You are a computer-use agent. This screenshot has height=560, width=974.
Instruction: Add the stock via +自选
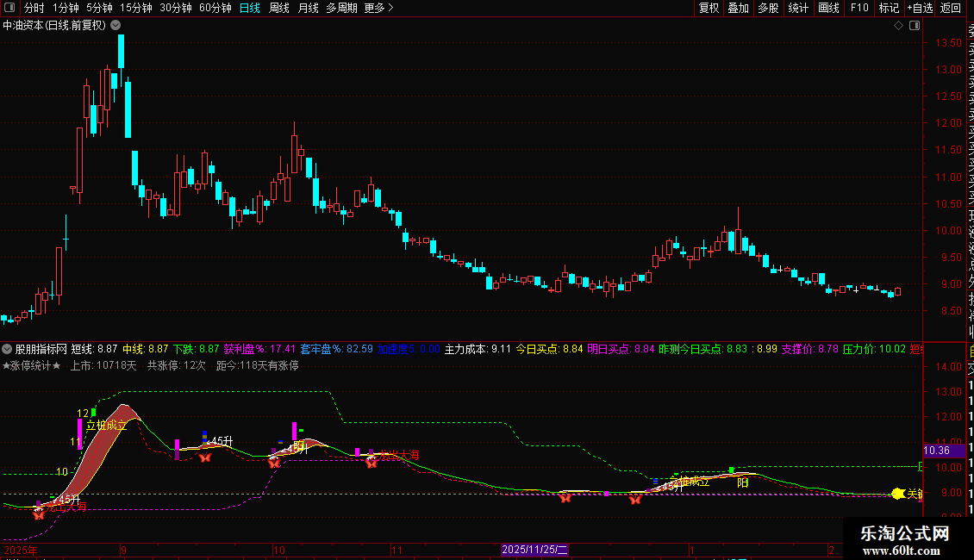click(920, 8)
